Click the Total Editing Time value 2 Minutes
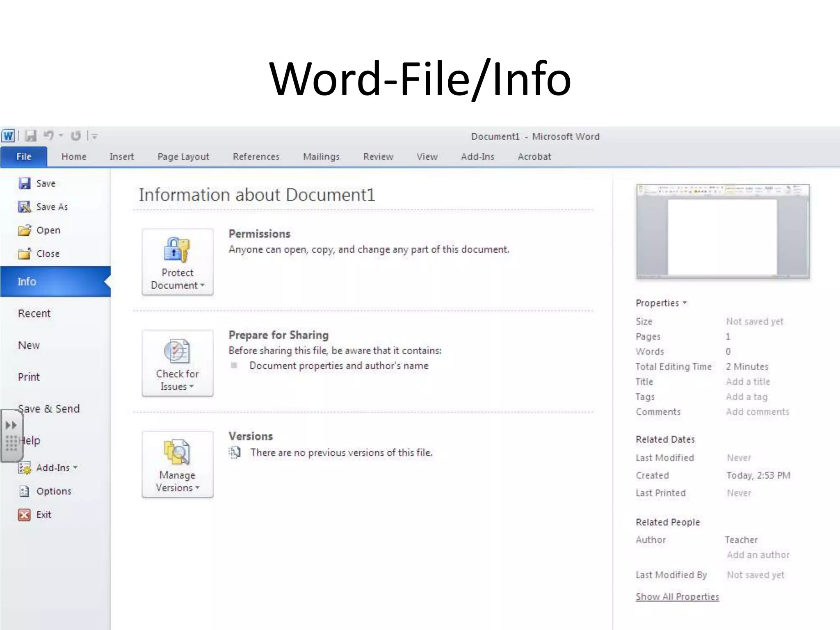Screen dimensions: 840x630 click(747, 367)
